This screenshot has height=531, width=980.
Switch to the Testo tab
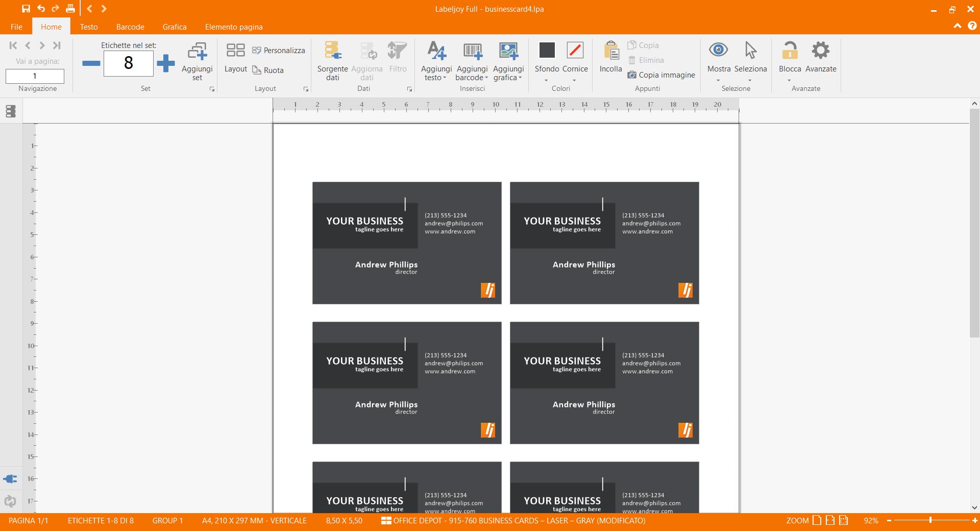pyautogui.click(x=89, y=27)
